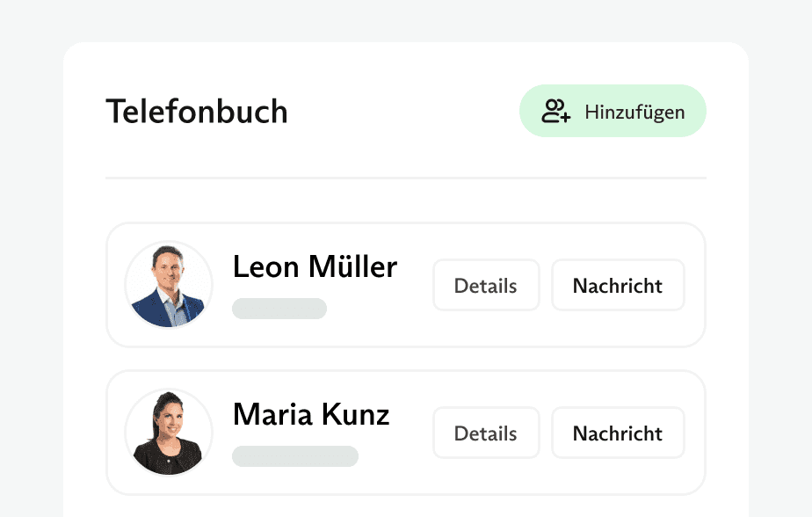Open Leon Müller's profile photo
812x517 pixels.
coord(169,285)
